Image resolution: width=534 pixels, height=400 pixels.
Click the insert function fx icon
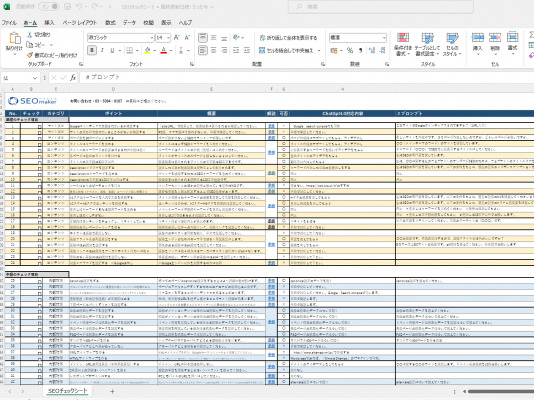[73, 78]
